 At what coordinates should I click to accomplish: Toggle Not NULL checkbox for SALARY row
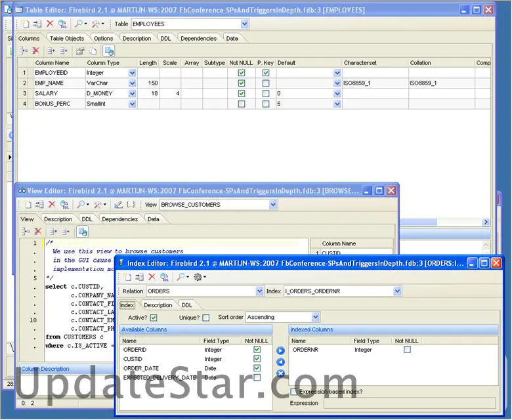242,94
